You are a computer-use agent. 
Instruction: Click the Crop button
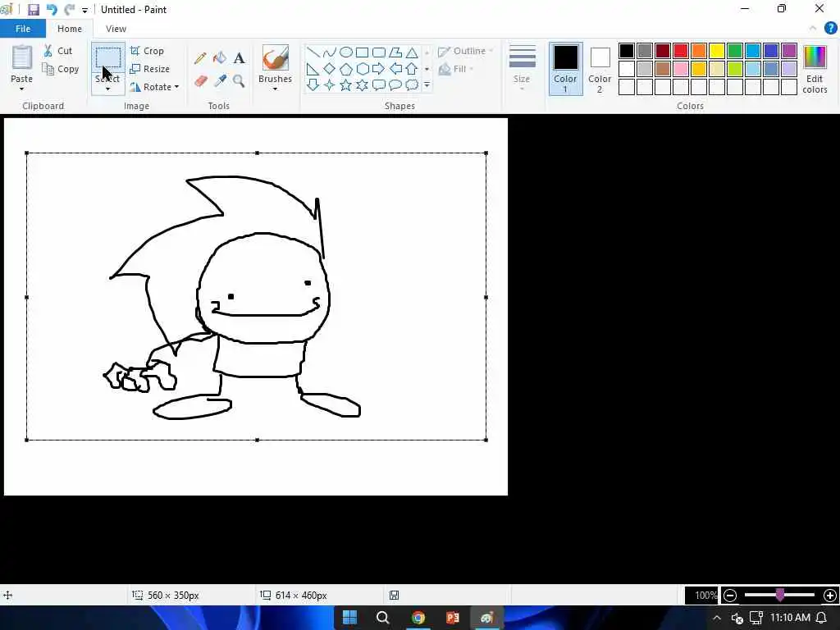pyautogui.click(x=147, y=51)
